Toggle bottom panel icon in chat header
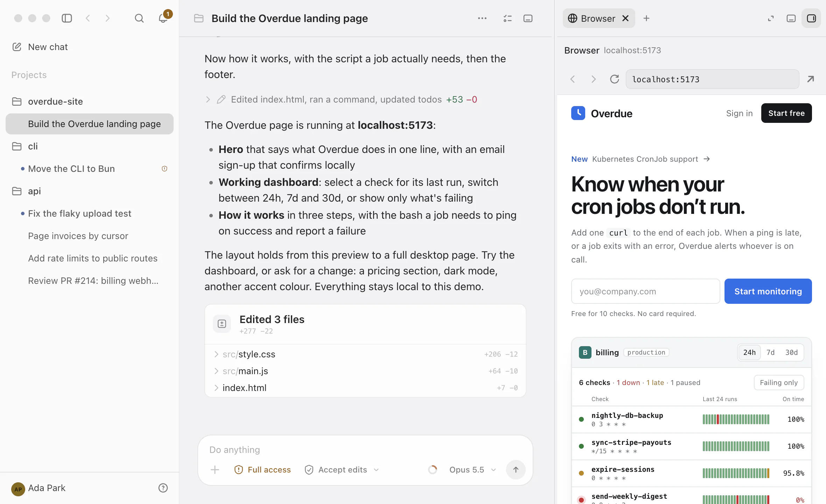Image resolution: width=826 pixels, height=504 pixels. (x=528, y=18)
